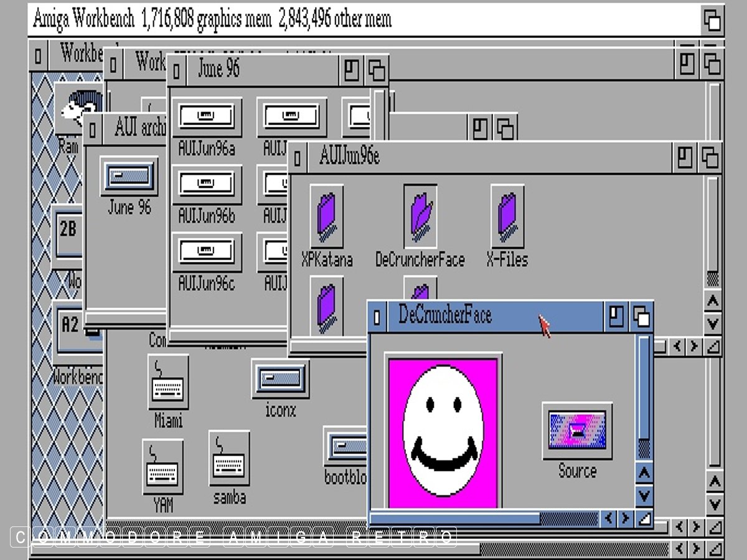
Task: Open the AUIJun96a archive drawer
Action: click(x=207, y=116)
